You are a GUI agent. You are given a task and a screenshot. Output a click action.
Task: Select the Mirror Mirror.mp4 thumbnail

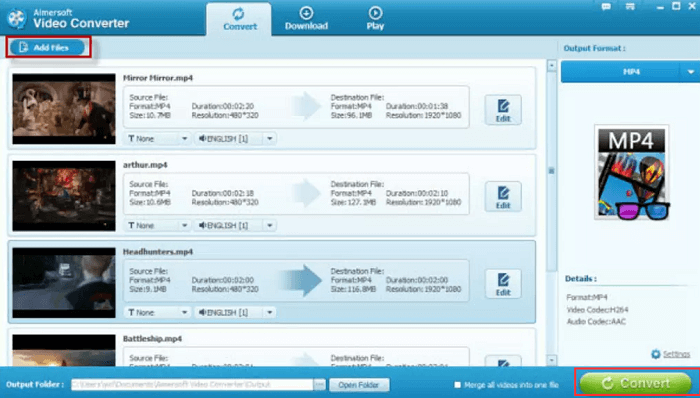point(64,109)
